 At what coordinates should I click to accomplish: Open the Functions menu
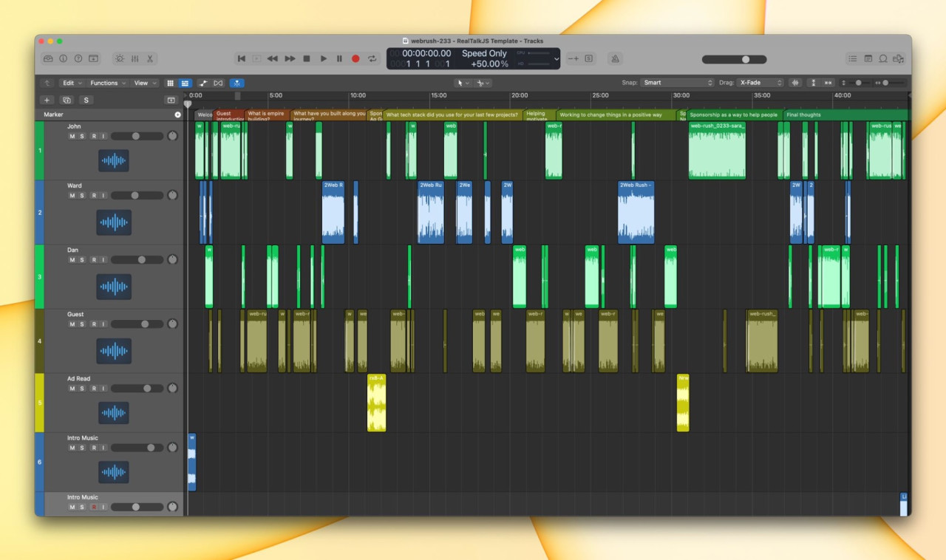[x=106, y=83]
